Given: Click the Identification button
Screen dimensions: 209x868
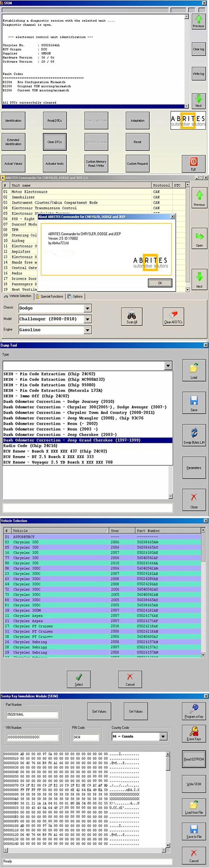Looking at the screenshot, I should pos(13,121).
